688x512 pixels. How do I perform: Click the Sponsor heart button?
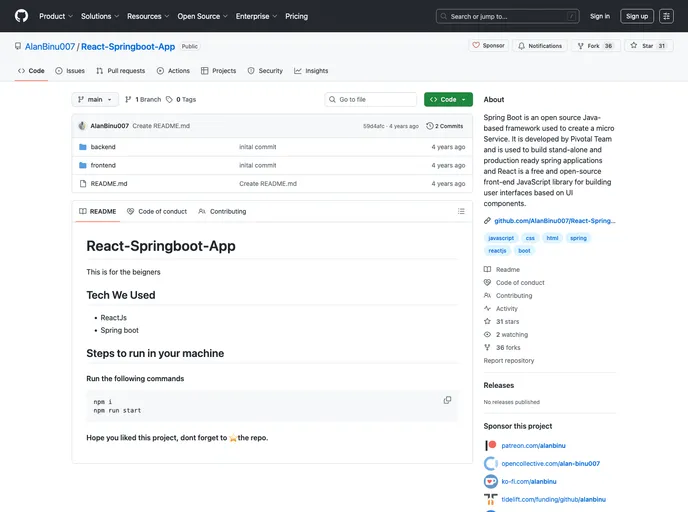(x=488, y=46)
